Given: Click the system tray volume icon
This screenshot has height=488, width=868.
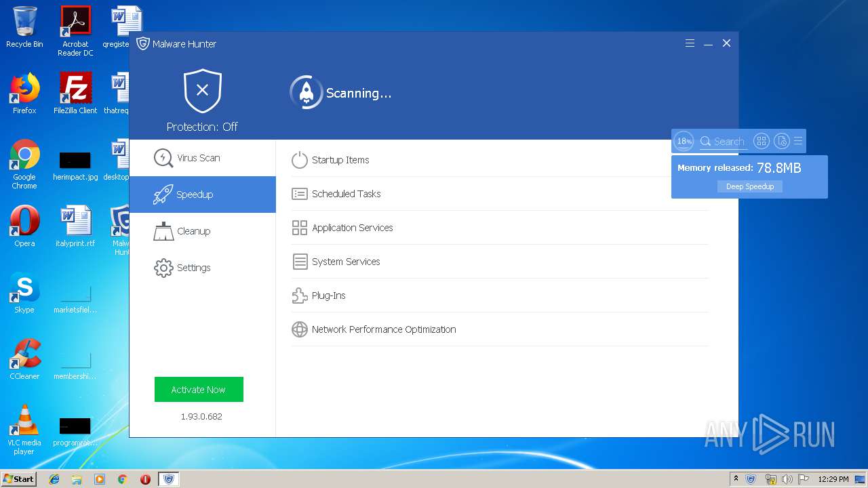Looking at the screenshot, I should tap(787, 479).
